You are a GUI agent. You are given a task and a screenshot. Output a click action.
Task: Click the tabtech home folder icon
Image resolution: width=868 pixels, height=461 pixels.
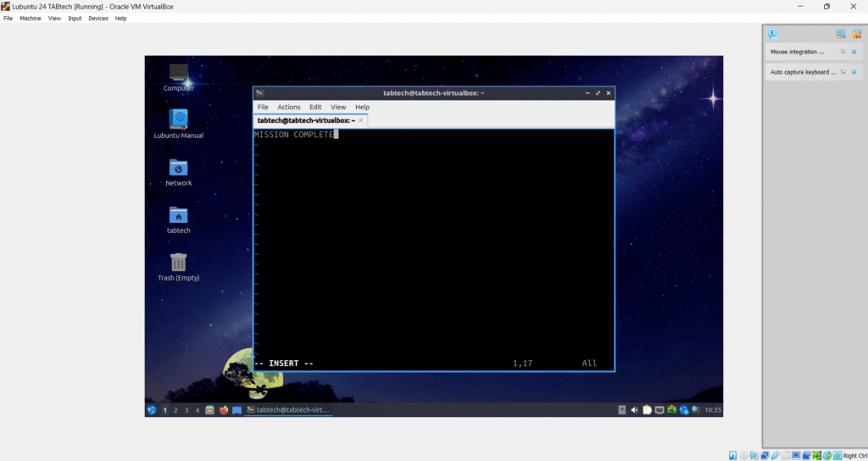(178, 215)
